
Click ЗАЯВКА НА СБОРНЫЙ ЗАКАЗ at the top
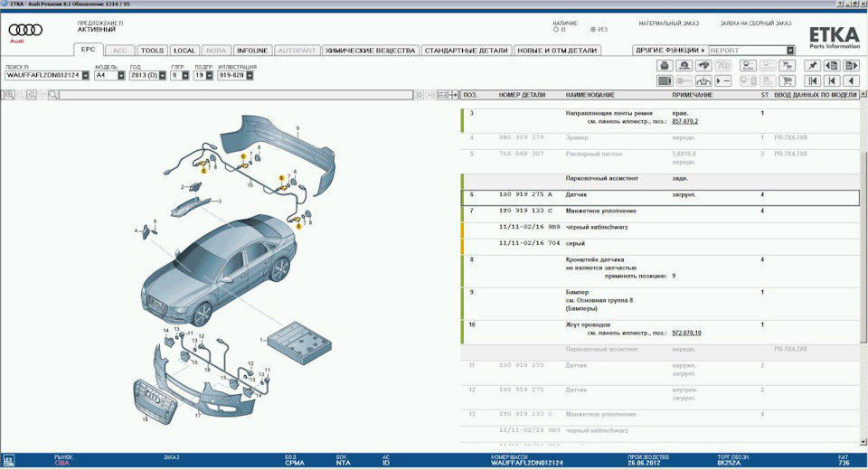click(756, 23)
